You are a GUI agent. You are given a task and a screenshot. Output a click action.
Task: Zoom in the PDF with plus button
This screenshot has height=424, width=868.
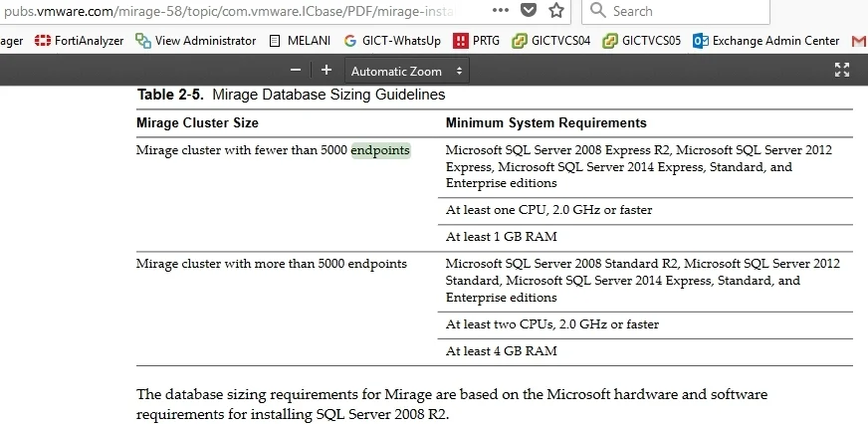(x=326, y=71)
